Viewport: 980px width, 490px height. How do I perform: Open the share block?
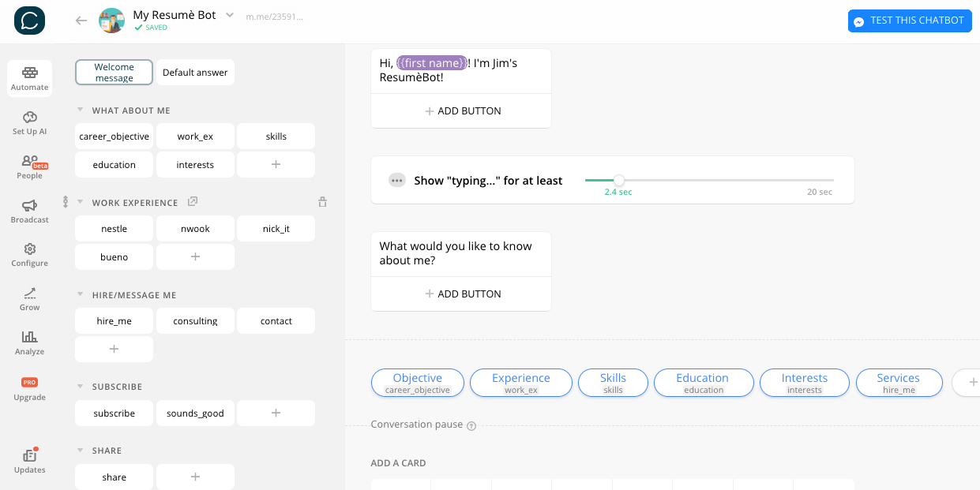point(115,477)
